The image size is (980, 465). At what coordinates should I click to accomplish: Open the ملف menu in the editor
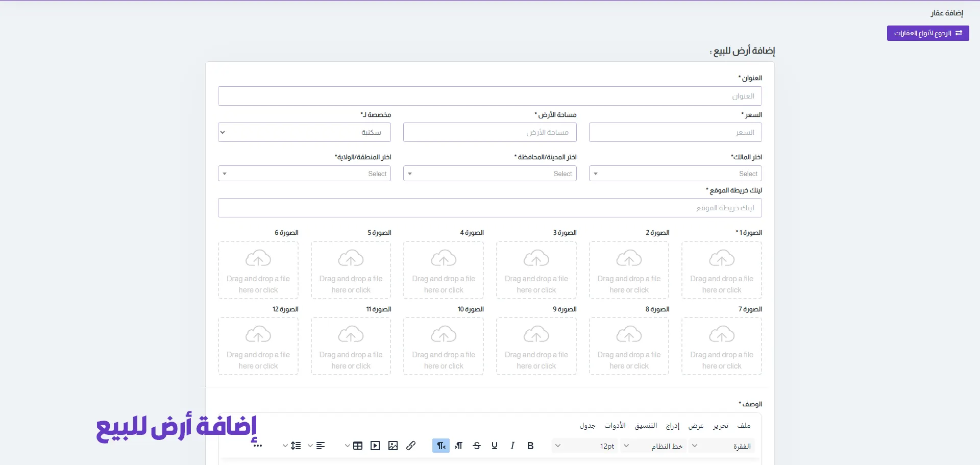click(x=744, y=426)
